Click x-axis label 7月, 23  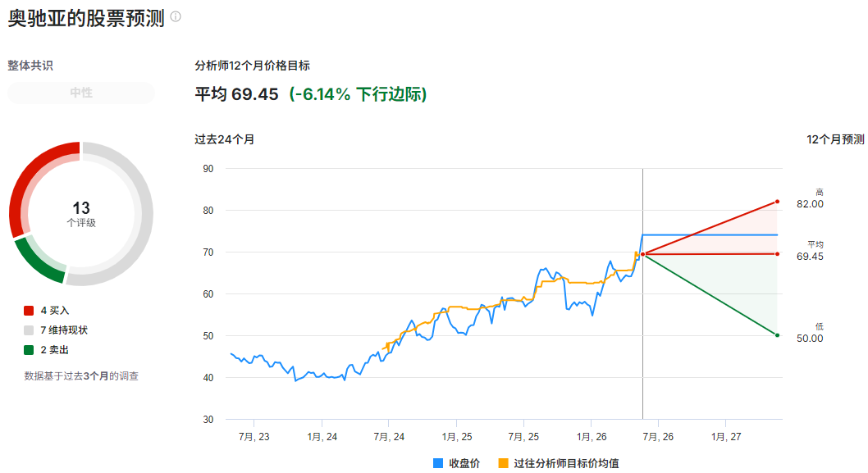(254, 437)
